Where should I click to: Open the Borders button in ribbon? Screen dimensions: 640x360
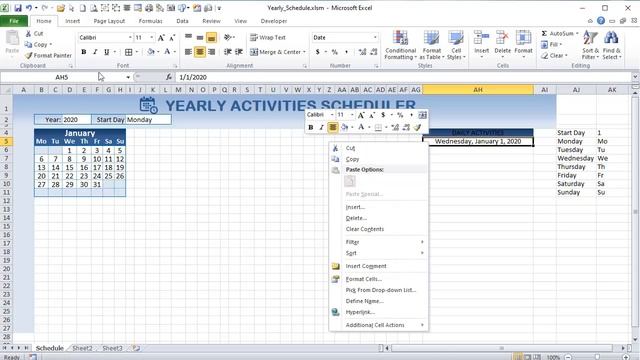click(129, 52)
